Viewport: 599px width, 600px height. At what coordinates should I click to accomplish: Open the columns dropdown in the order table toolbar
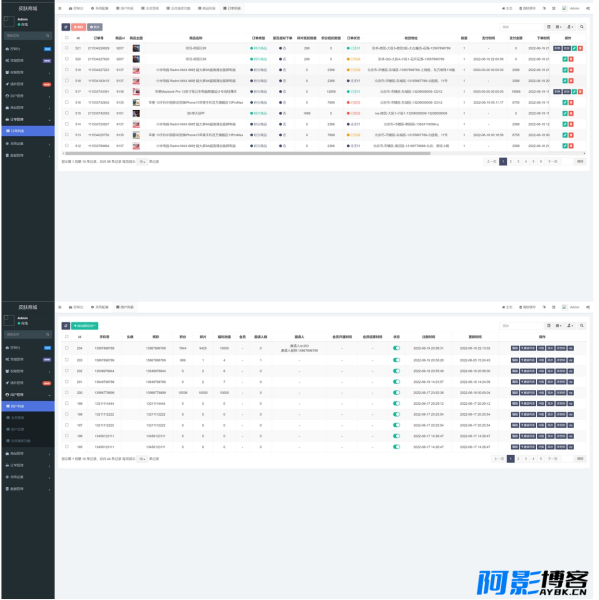click(558, 27)
